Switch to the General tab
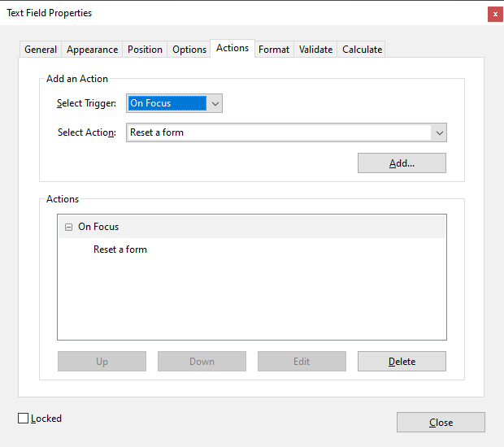The height and width of the screenshot is (447, 504). (41, 50)
